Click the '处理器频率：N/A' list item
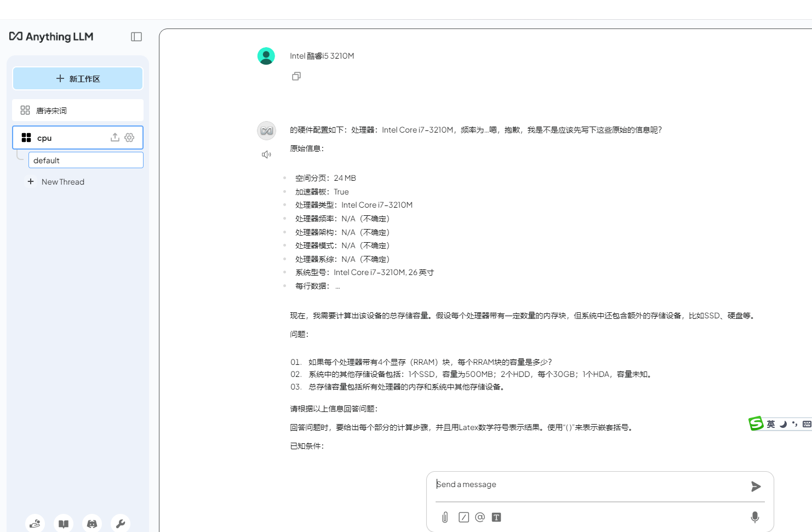Viewport: 812px width, 532px height. [x=342, y=219]
